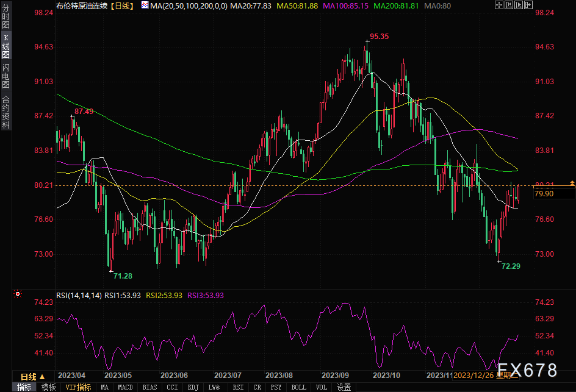Image resolution: width=576 pixels, height=392 pixels.
Task: Select the PSY indicator button
Action: (276, 387)
